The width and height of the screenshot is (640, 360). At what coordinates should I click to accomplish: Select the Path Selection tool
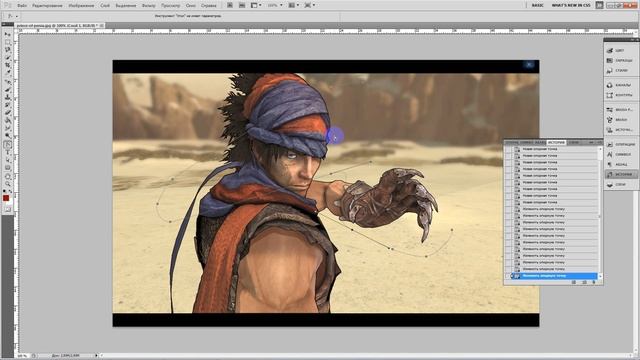click(7, 160)
